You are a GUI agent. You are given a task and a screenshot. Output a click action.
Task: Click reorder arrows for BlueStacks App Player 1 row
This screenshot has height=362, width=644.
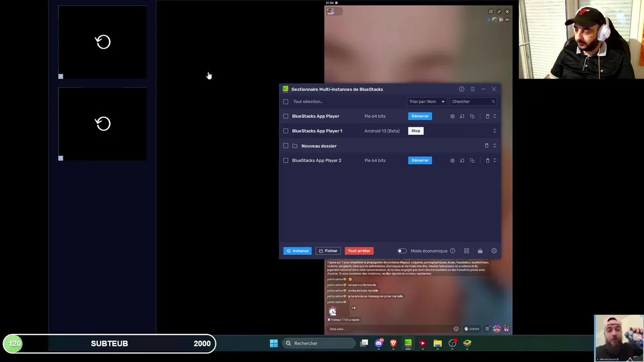[x=495, y=131]
